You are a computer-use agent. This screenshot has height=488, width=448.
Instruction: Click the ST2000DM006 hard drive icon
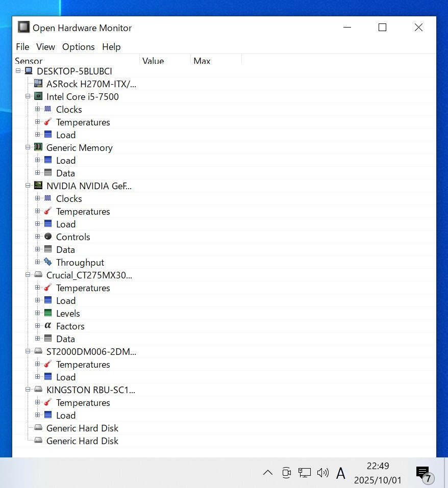point(38,351)
